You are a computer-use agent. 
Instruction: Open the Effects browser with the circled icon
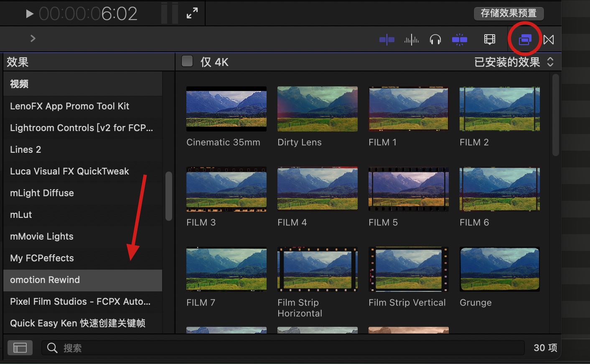click(x=524, y=39)
